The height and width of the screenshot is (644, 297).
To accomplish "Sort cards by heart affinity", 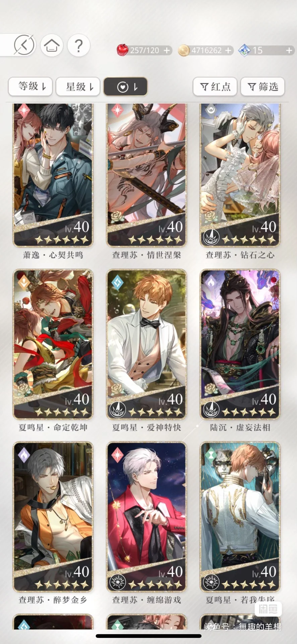I will tap(125, 87).
